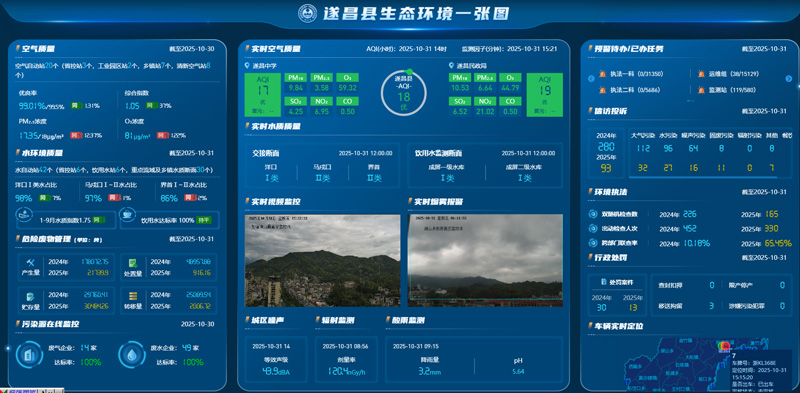
Task: Click the 污染源在线监控 section heading
Action: [x=51, y=324]
